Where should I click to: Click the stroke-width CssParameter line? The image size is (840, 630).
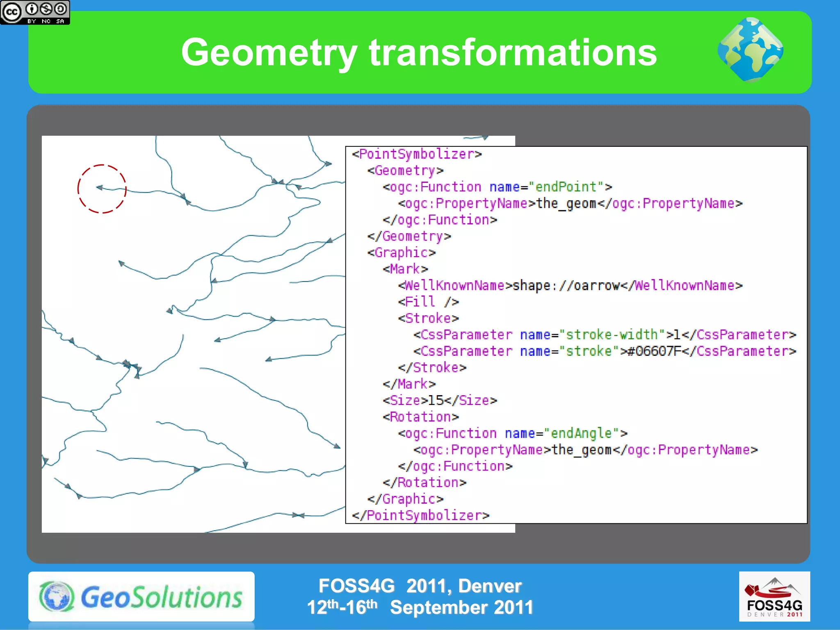pos(604,335)
